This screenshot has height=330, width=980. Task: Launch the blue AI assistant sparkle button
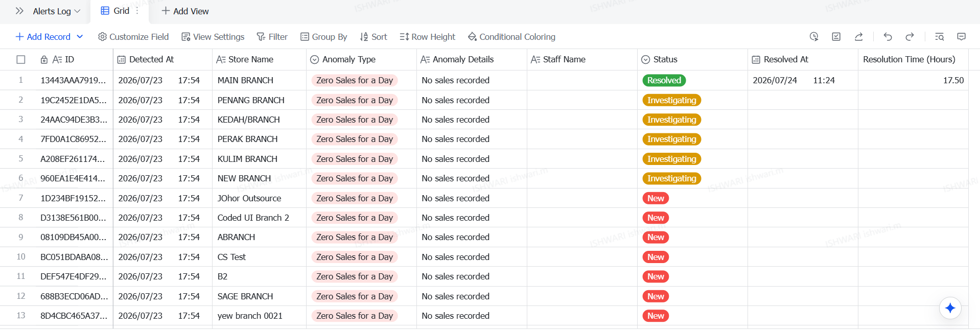point(950,308)
